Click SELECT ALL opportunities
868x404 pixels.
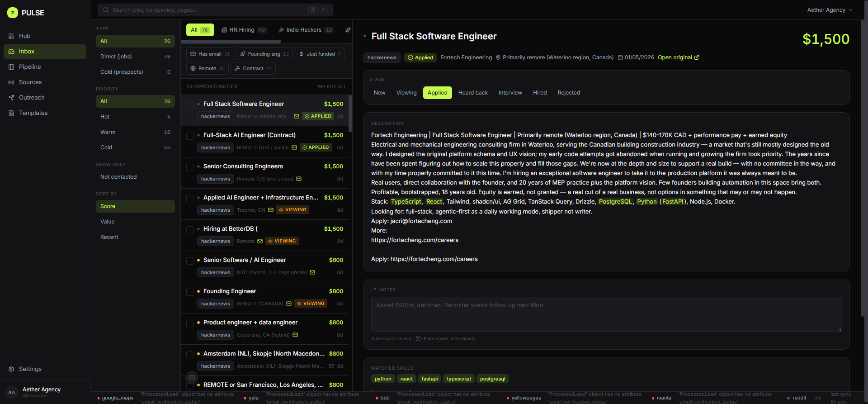click(x=332, y=87)
